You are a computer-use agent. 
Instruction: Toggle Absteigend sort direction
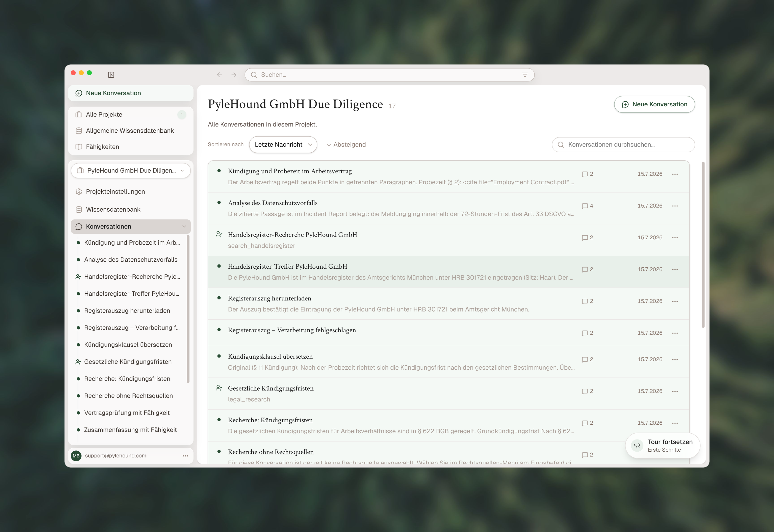(346, 144)
